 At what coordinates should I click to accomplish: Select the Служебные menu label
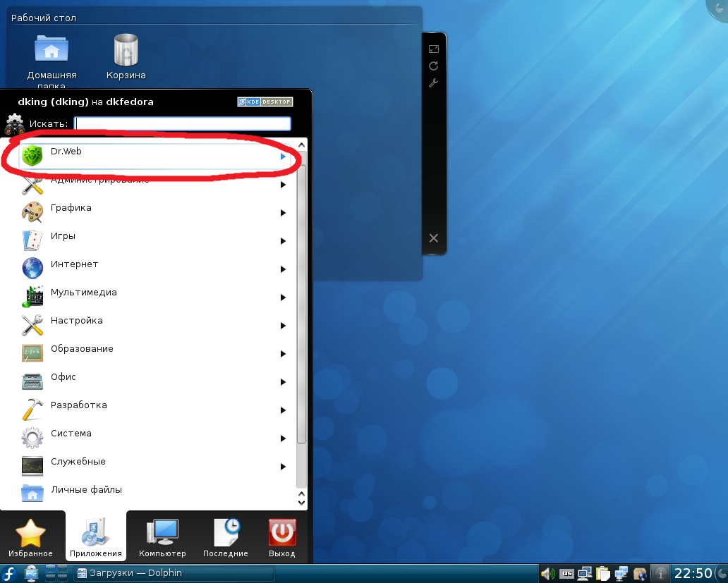[78, 462]
